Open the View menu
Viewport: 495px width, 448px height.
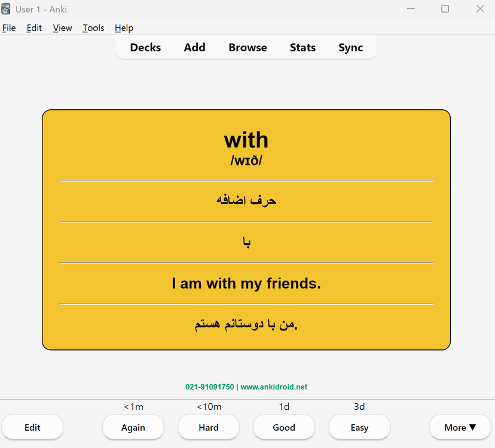point(62,28)
